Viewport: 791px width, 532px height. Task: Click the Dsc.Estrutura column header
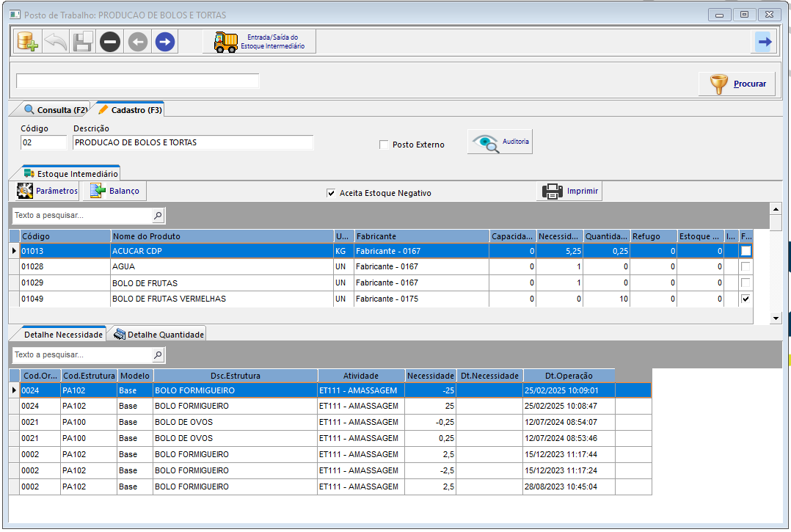point(236,376)
